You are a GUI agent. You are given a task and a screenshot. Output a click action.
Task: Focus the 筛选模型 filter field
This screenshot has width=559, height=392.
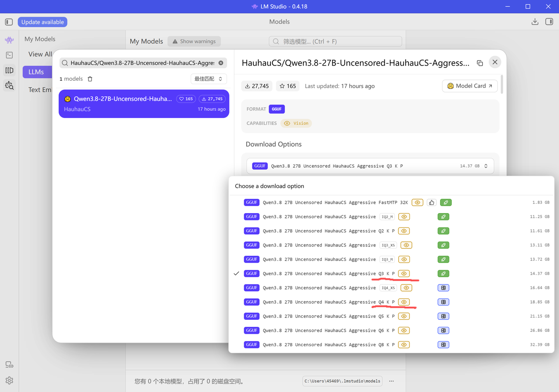coord(335,42)
